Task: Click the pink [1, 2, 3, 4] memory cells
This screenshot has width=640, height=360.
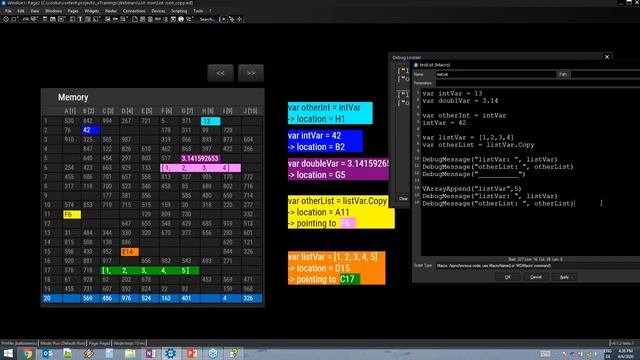Action: [200, 168]
